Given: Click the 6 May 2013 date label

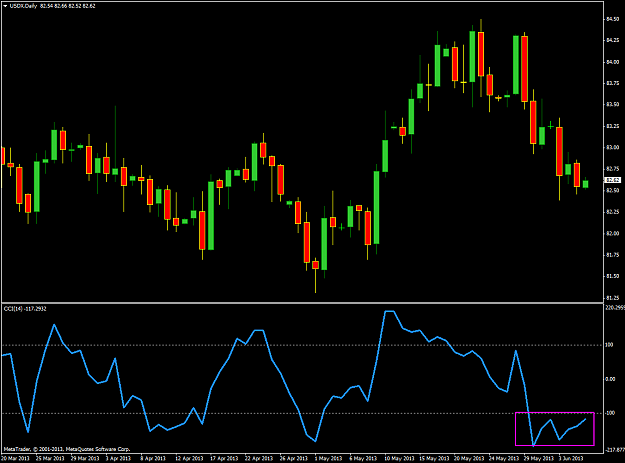Looking at the screenshot, I should tap(363, 459).
